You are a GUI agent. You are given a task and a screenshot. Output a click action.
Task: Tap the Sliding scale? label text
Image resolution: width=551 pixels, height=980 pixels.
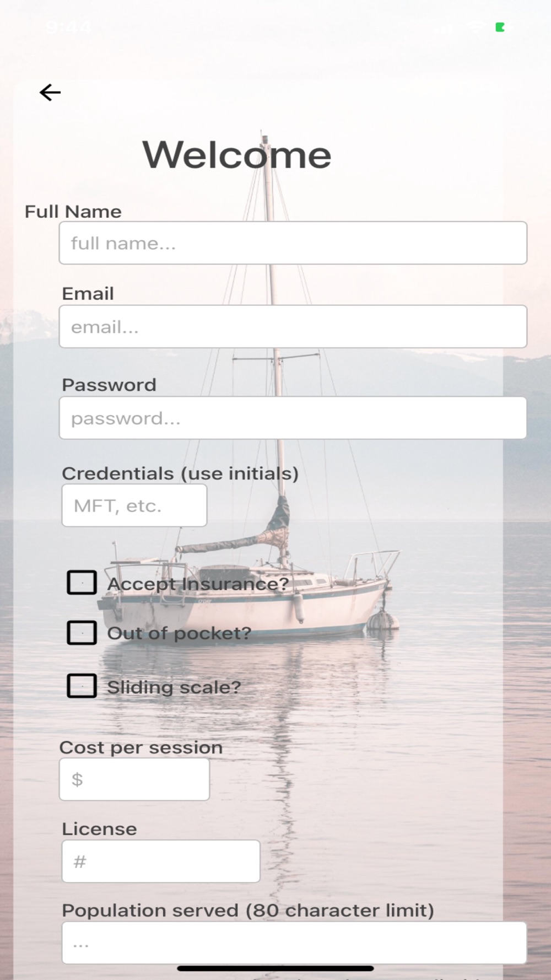[174, 687]
